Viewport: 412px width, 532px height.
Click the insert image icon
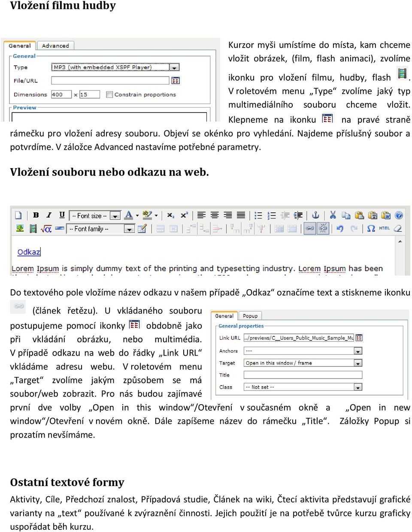(x=20, y=229)
